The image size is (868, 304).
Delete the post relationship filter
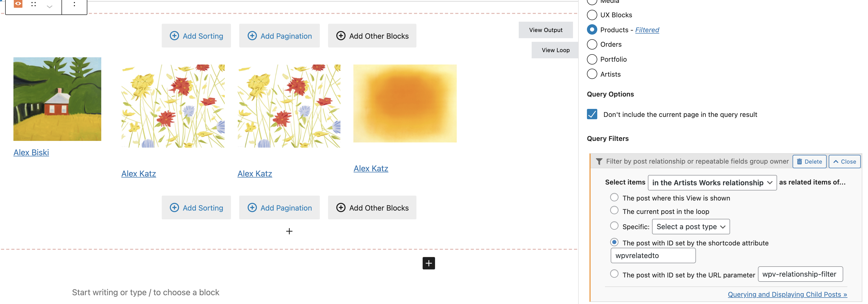[809, 162]
